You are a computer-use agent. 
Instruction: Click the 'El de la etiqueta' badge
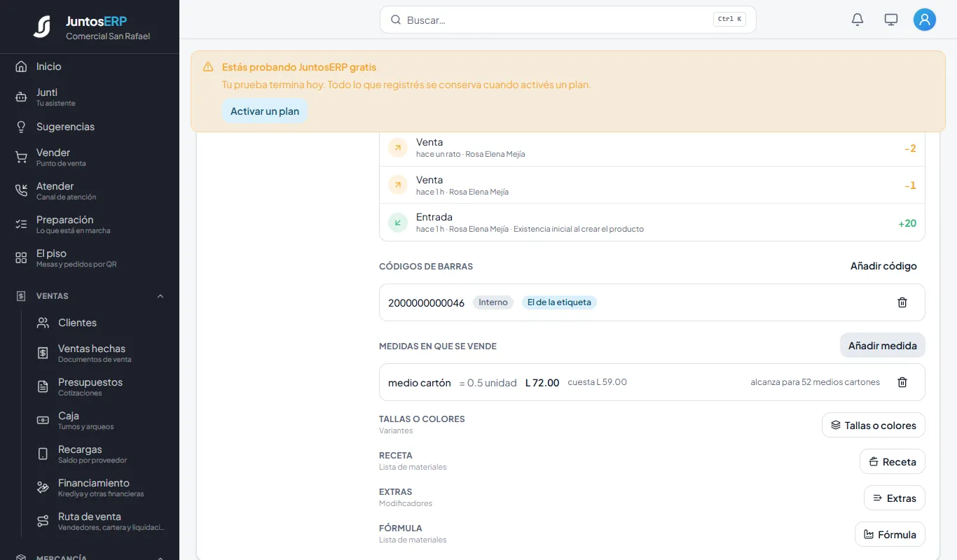(559, 302)
